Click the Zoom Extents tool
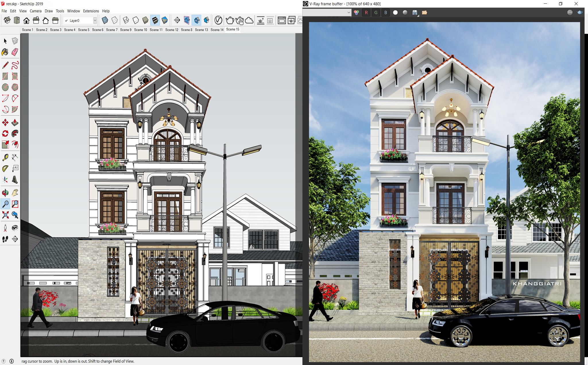Viewport: 588px width, 365px height. click(5, 215)
